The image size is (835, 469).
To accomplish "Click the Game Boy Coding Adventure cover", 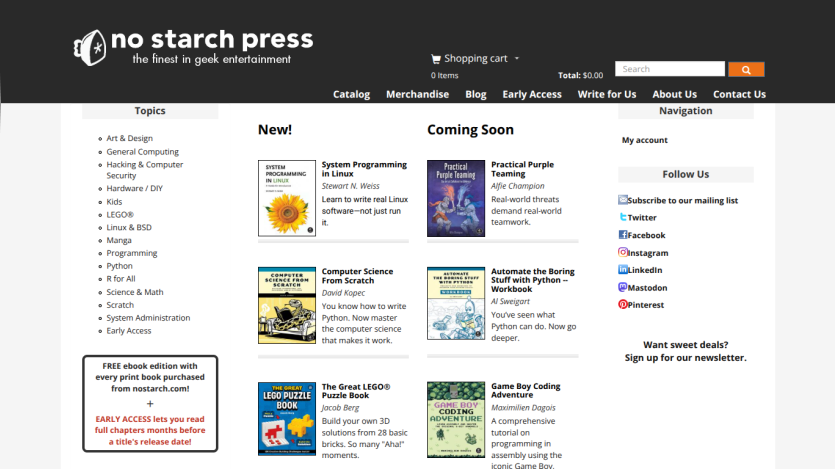I will click(456, 419).
